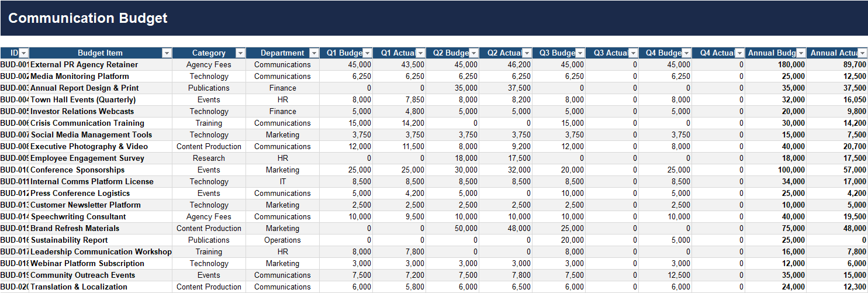The width and height of the screenshot is (868, 293).
Task: Open the Q2 Budget filter dropdown
Action: click(x=473, y=53)
